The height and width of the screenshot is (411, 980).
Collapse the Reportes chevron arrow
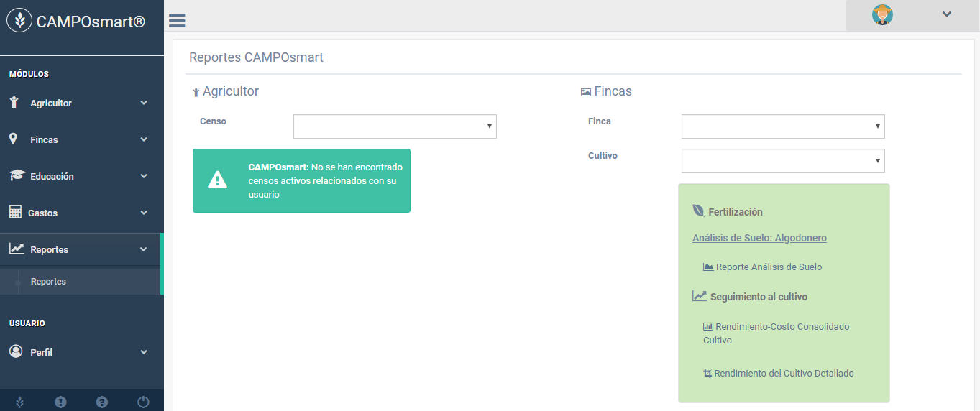144,249
